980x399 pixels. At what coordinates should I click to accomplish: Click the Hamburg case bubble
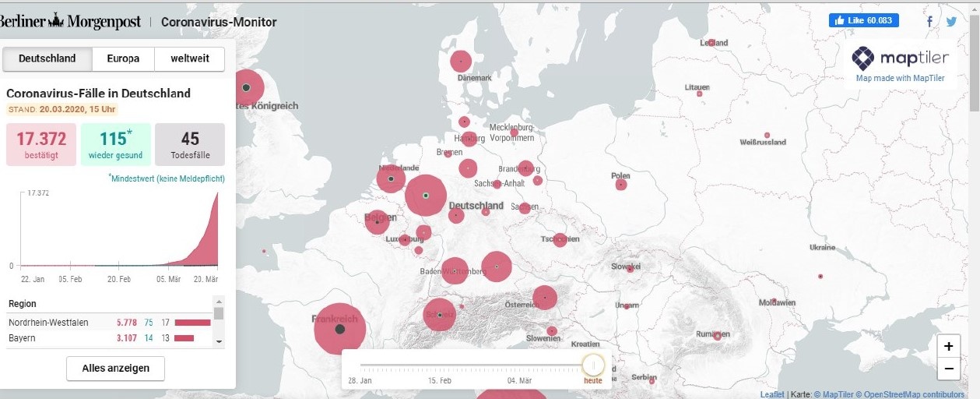point(469,139)
